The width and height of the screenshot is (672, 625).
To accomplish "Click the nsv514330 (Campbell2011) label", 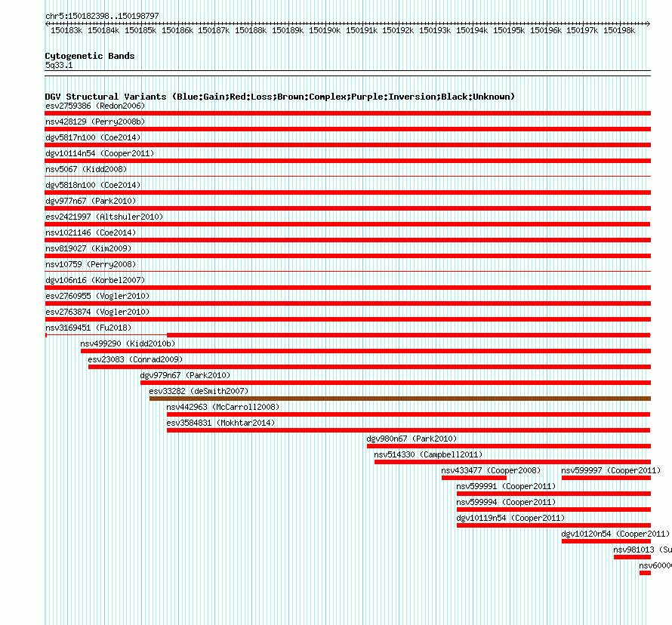I will coord(428,454).
